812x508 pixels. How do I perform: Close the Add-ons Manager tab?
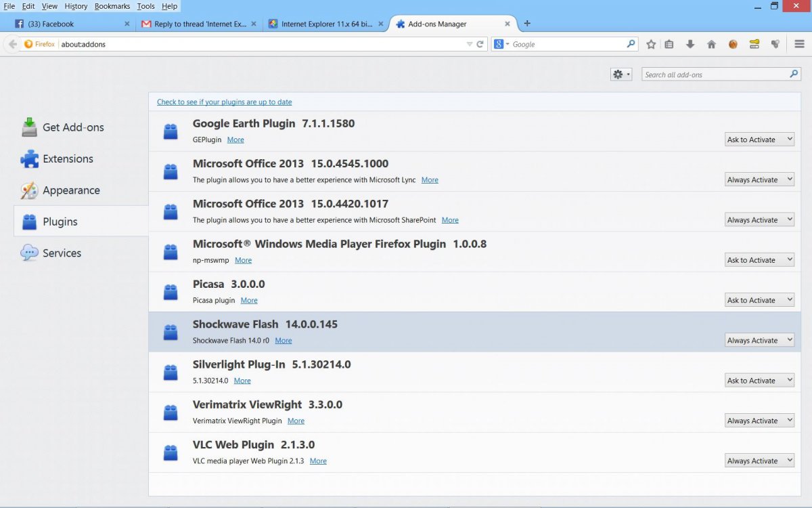pyautogui.click(x=509, y=24)
